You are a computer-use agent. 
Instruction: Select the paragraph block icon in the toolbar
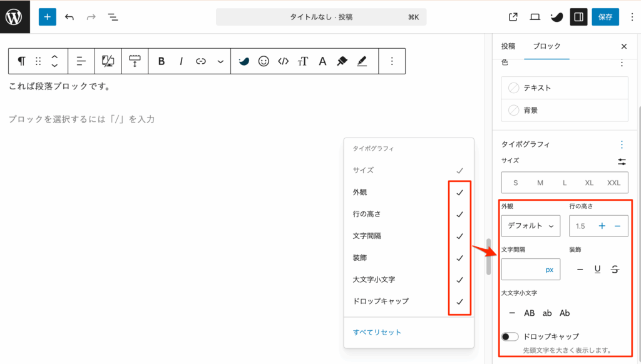[x=21, y=61]
